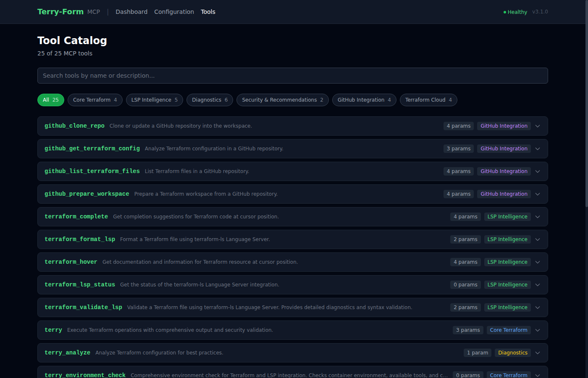Expand the terry tool details
Viewport: 588px width, 378px height.
click(538, 330)
